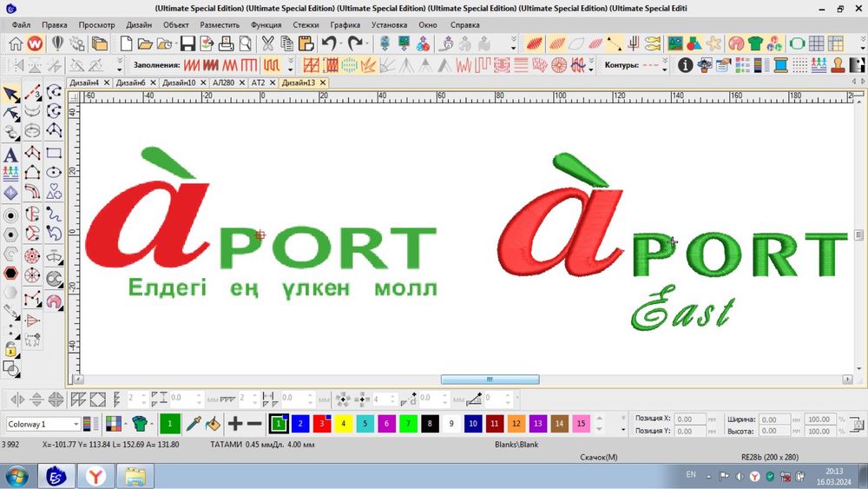This screenshot has width=868, height=489.
Task: Toggle TrueView stitch rendering
Action: (x=534, y=43)
